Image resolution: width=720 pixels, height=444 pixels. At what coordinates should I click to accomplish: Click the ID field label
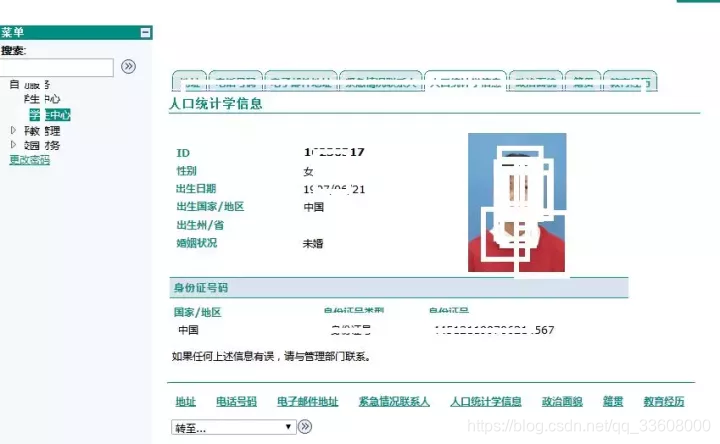click(x=183, y=153)
